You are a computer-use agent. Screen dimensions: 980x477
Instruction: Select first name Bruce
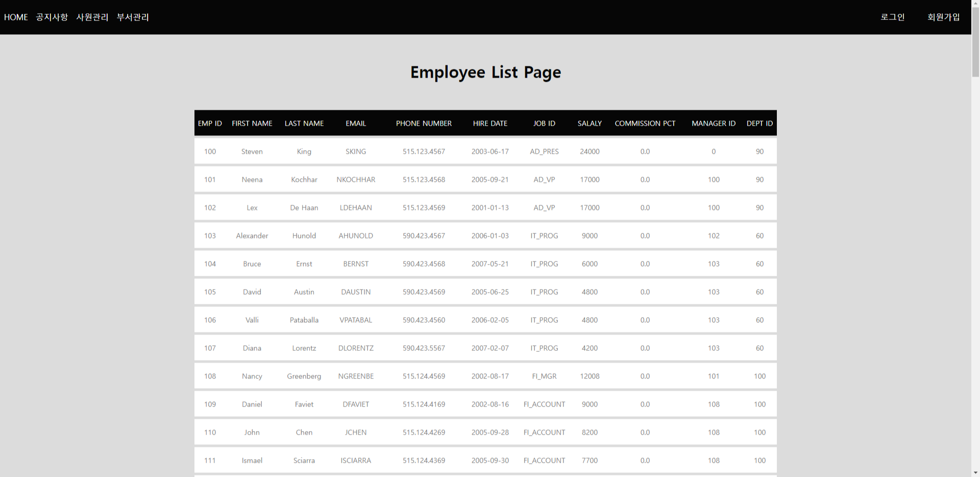click(x=252, y=264)
